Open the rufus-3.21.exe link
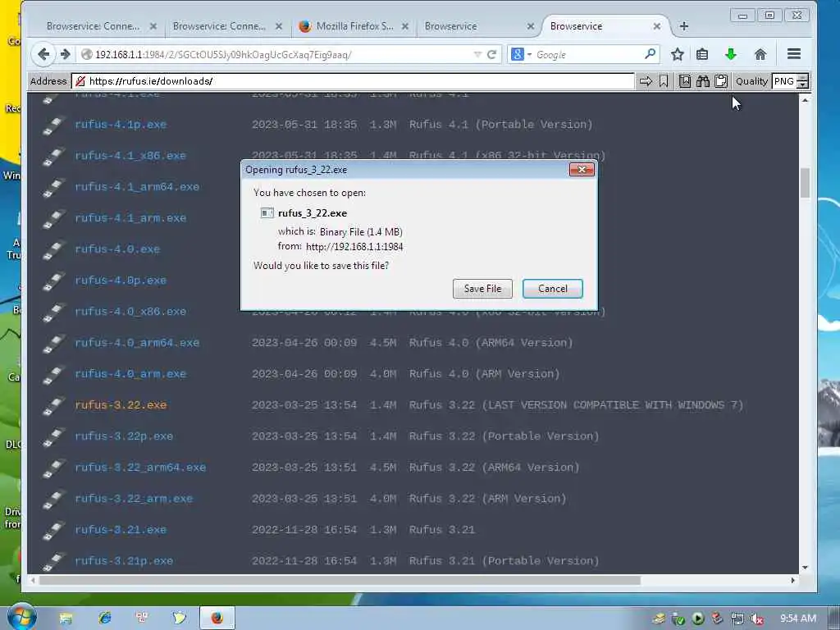Screen dimensions: 840x630 point(121,529)
